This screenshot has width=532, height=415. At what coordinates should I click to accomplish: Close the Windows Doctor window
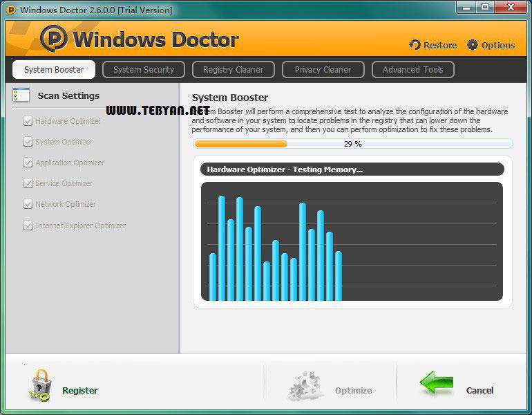pyautogui.click(x=511, y=7)
